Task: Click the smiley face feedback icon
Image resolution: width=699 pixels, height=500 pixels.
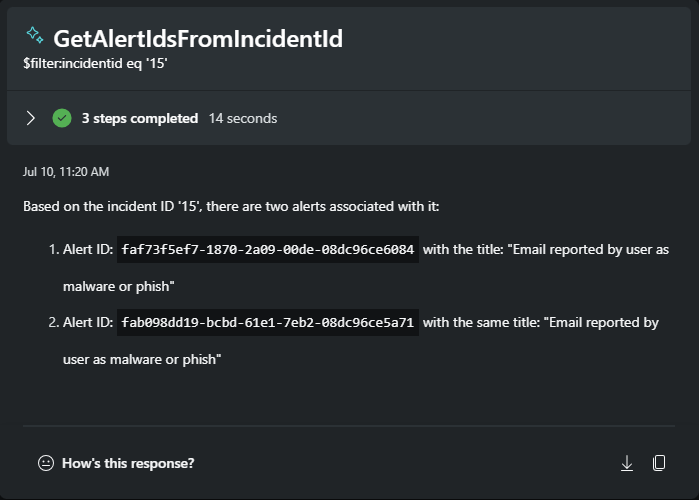Action: (x=45, y=463)
